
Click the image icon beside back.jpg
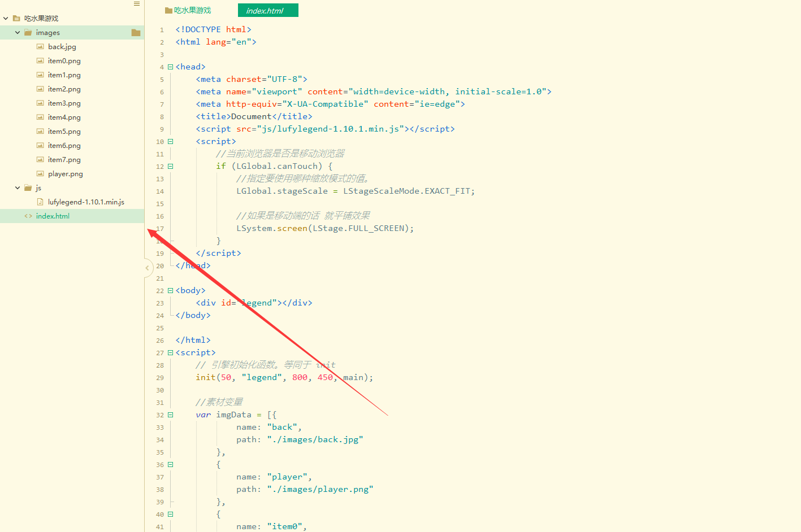(x=40, y=47)
